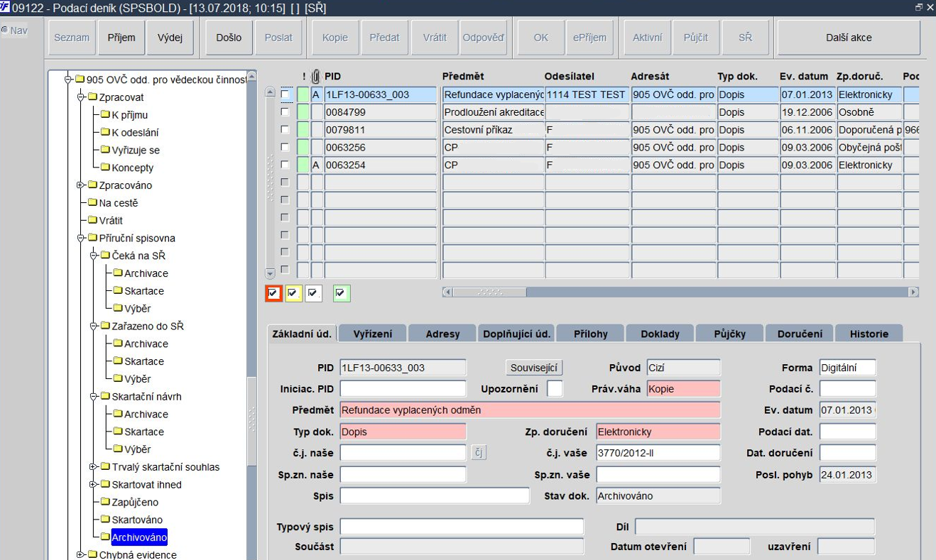Click the small čj button beside č.j. naše
The image size is (936, 560).
479,452
